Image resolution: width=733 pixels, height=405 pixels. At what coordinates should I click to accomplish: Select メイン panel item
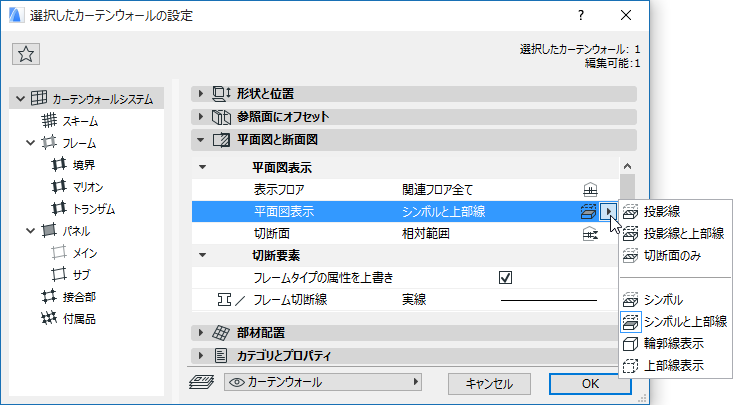pyautogui.click(x=85, y=253)
